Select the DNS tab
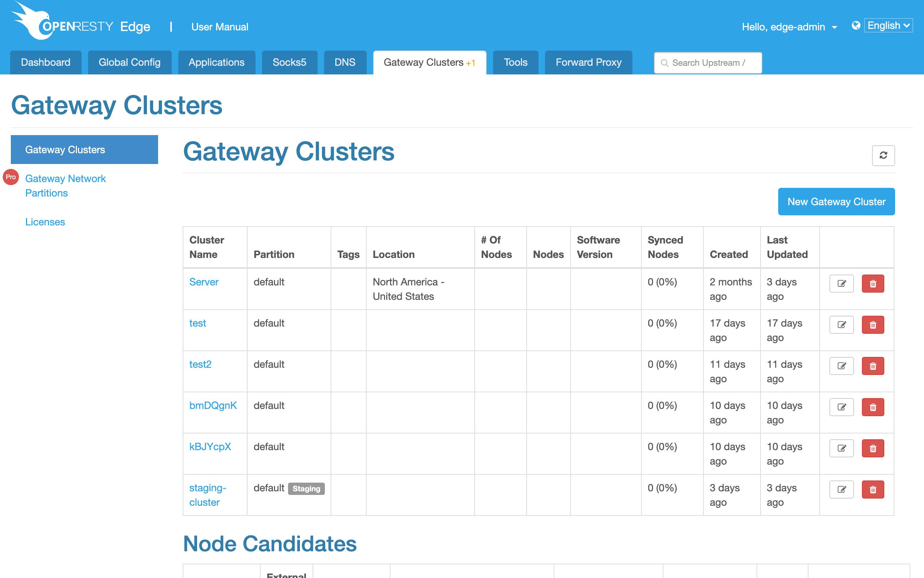Viewport: 924px width, 578px height. point(345,62)
